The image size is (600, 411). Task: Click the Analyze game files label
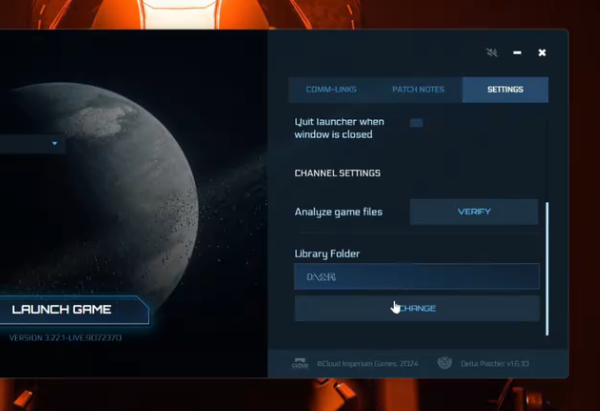tap(339, 212)
